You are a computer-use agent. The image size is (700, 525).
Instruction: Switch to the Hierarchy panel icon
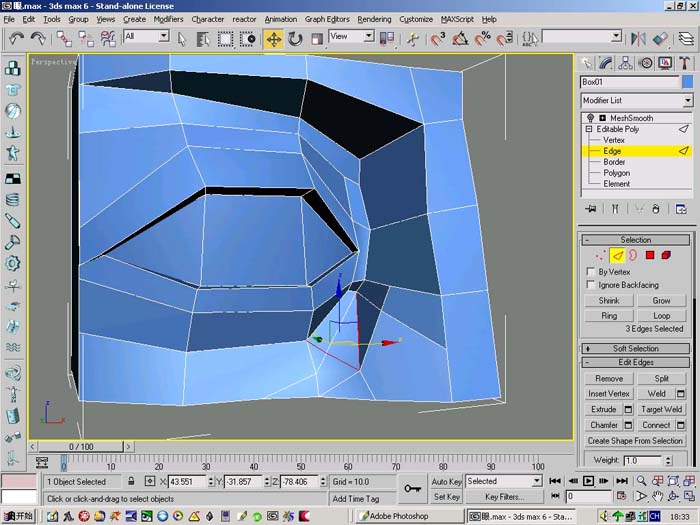[x=625, y=63]
